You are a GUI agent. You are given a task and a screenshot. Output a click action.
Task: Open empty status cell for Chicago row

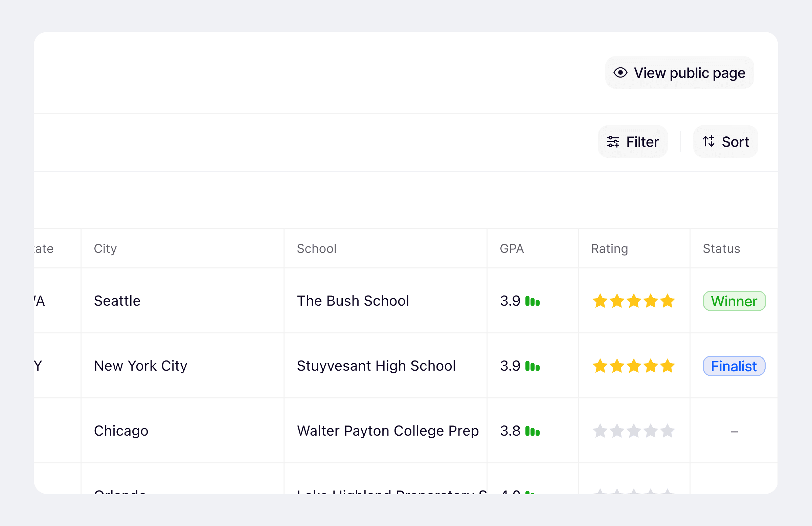click(734, 432)
